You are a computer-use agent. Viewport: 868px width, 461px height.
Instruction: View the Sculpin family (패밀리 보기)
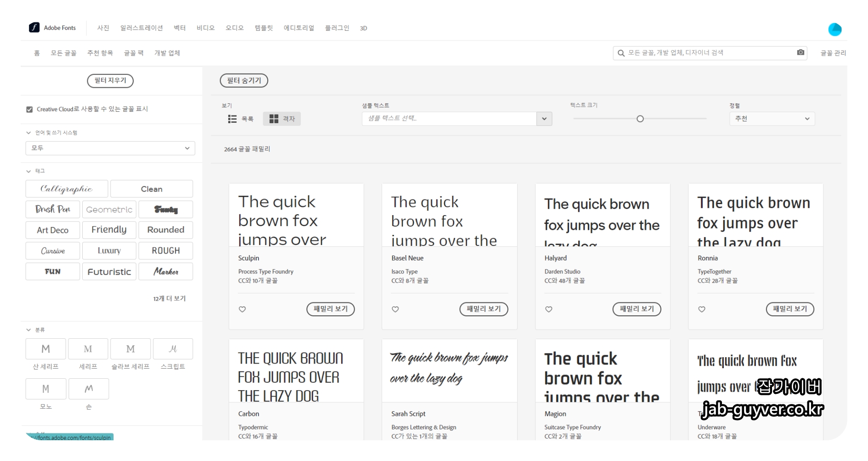point(331,309)
